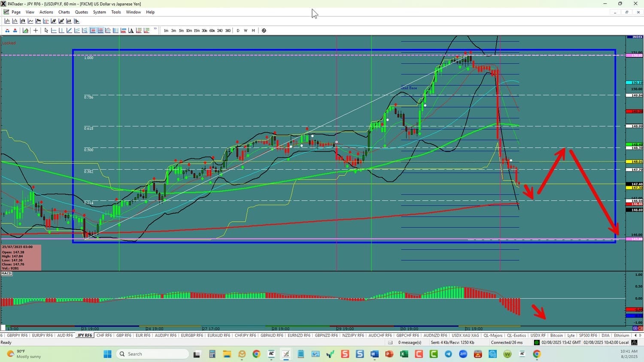Click the MACD indicator label
This screenshot has height=362, width=644.
pyautogui.click(x=6, y=274)
